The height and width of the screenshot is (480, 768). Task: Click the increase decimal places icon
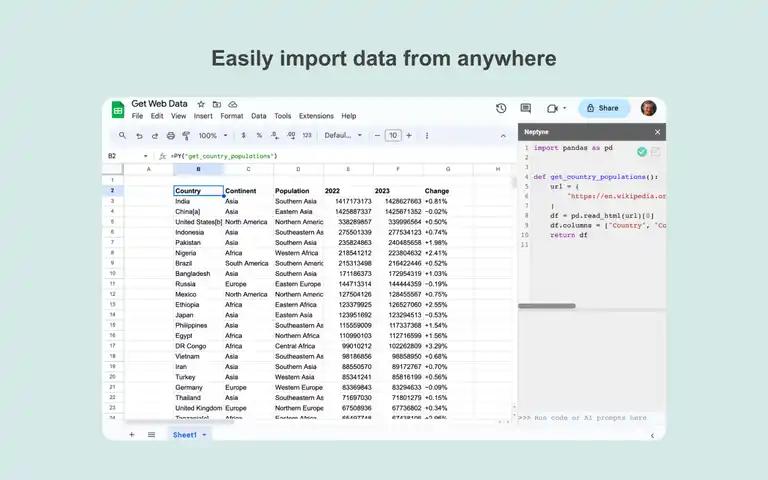291,135
